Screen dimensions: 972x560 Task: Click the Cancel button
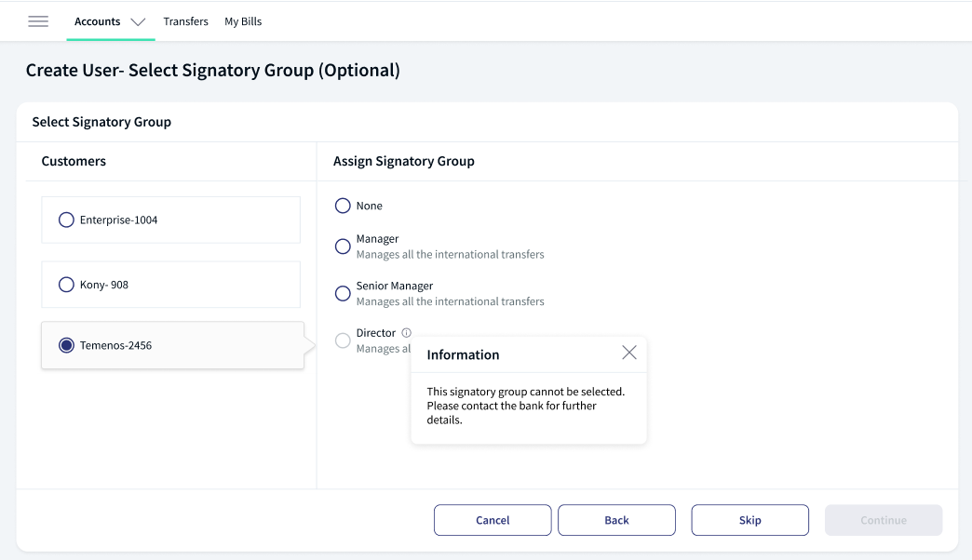pyautogui.click(x=493, y=520)
